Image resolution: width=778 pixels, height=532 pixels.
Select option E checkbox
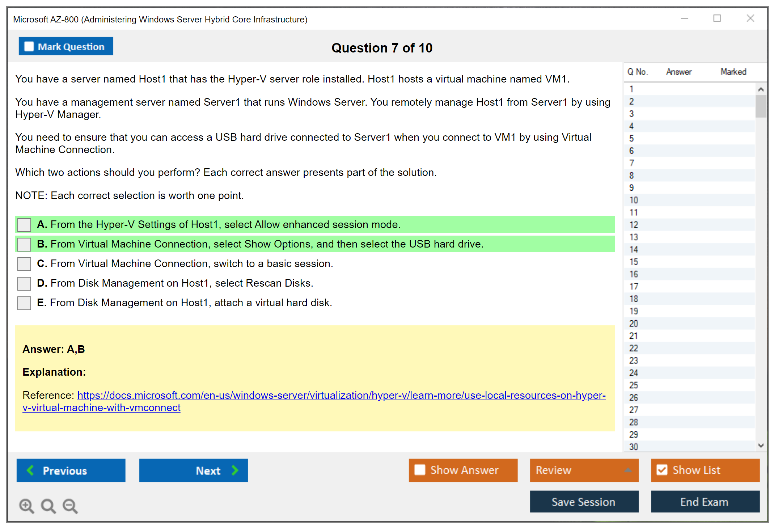[24, 303]
